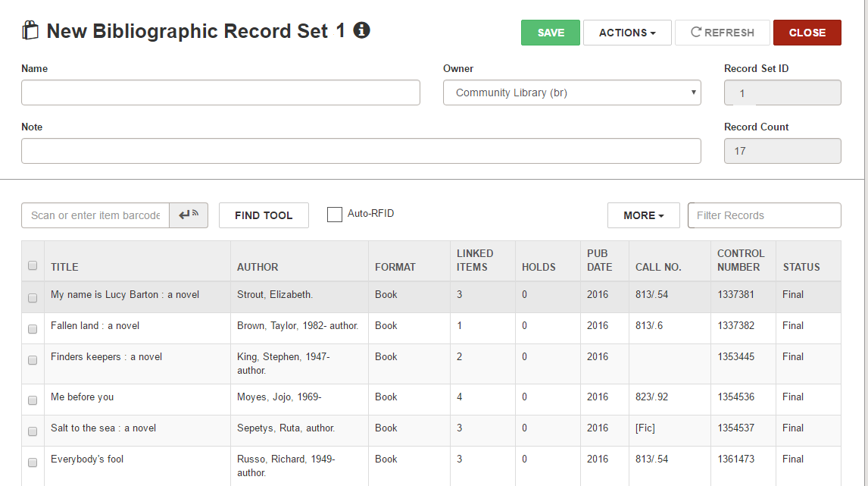Focus the Scan or enter item barcode field

click(x=95, y=215)
